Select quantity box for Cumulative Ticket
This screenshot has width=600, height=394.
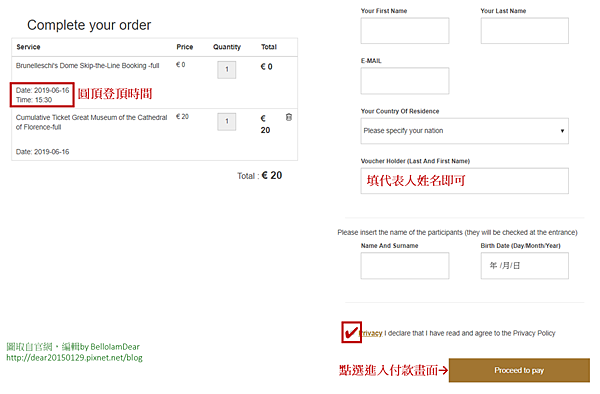point(227,122)
